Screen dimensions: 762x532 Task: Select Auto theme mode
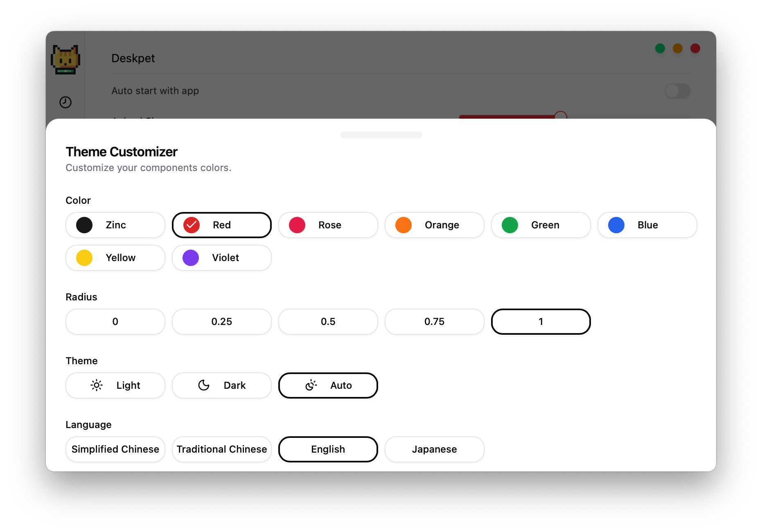pyautogui.click(x=328, y=385)
